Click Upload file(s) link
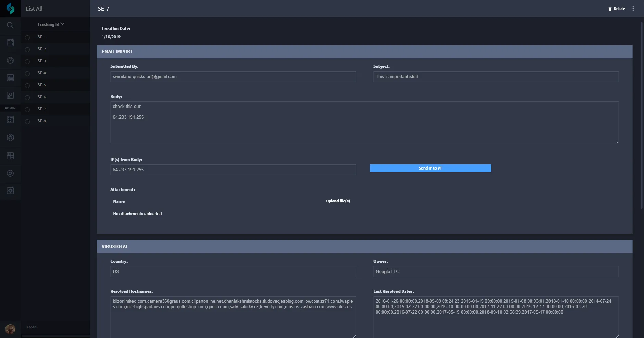 (338, 201)
